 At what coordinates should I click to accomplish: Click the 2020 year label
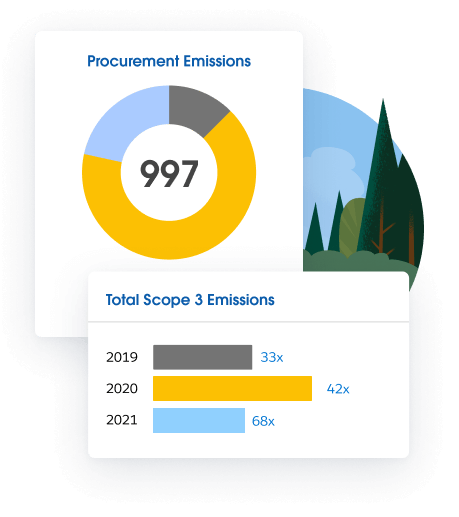(122, 389)
